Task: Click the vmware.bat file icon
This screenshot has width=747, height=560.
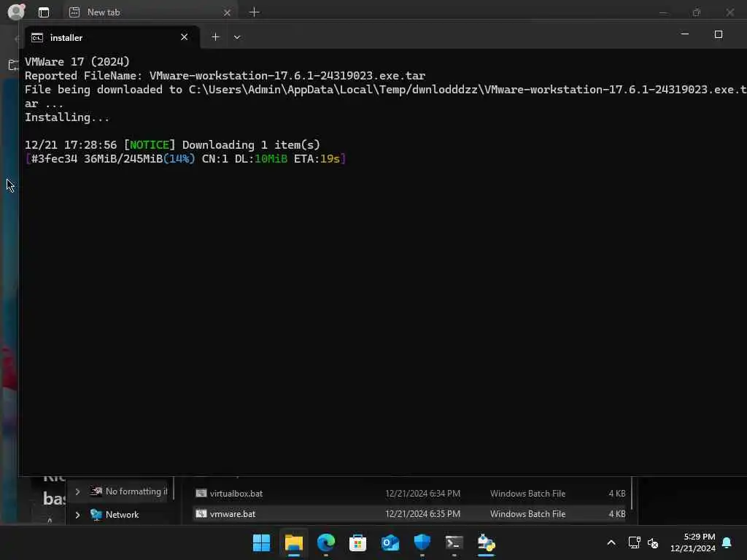Action: (x=201, y=514)
